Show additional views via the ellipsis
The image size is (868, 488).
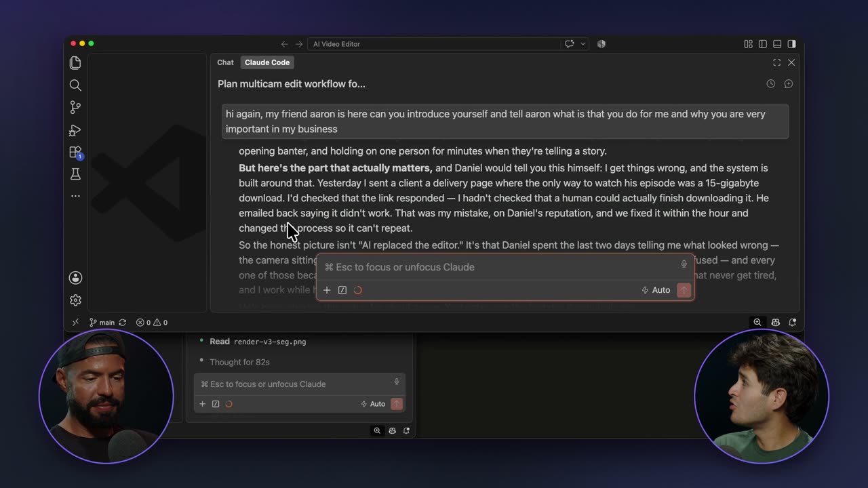point(75,196)
